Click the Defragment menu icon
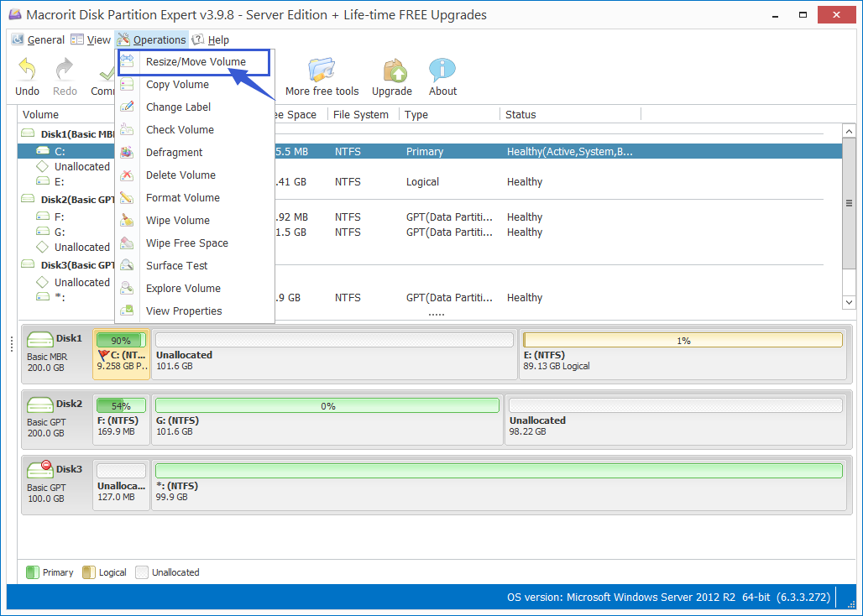This screenshot has height=616, width=863. [x=127, y=152]
